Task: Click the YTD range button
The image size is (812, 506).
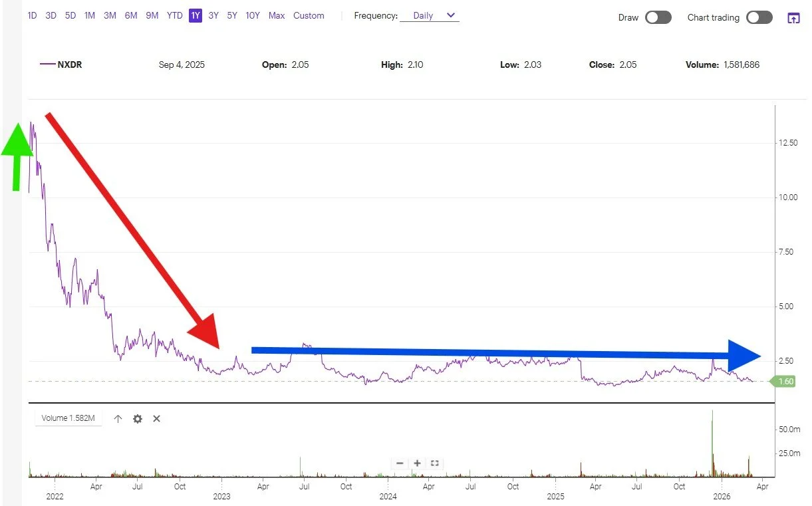Action: [174, 15]
